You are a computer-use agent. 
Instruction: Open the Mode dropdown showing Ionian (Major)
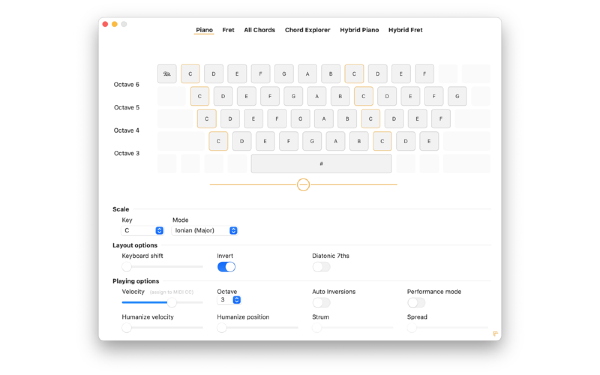205,230
